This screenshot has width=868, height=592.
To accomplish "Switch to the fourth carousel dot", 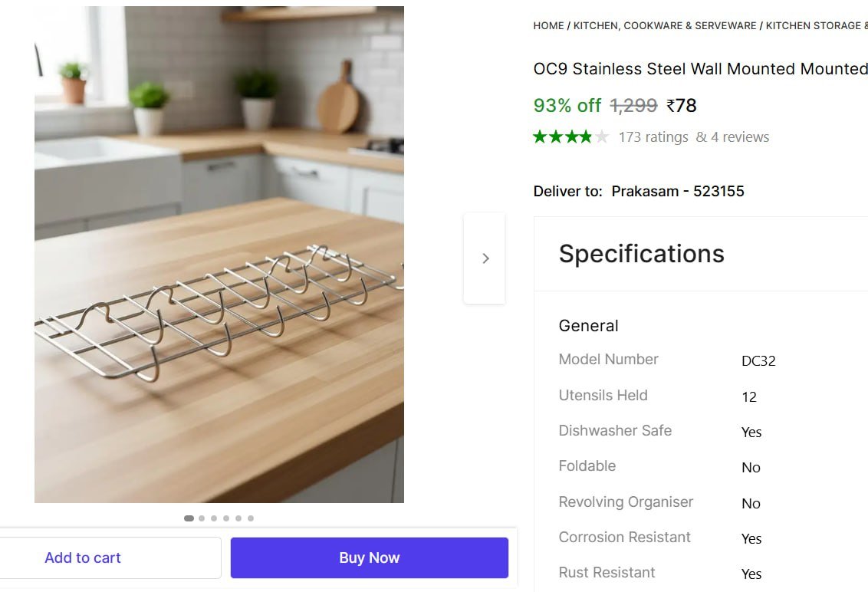I will pyautogui.click(x=226, y=518).
